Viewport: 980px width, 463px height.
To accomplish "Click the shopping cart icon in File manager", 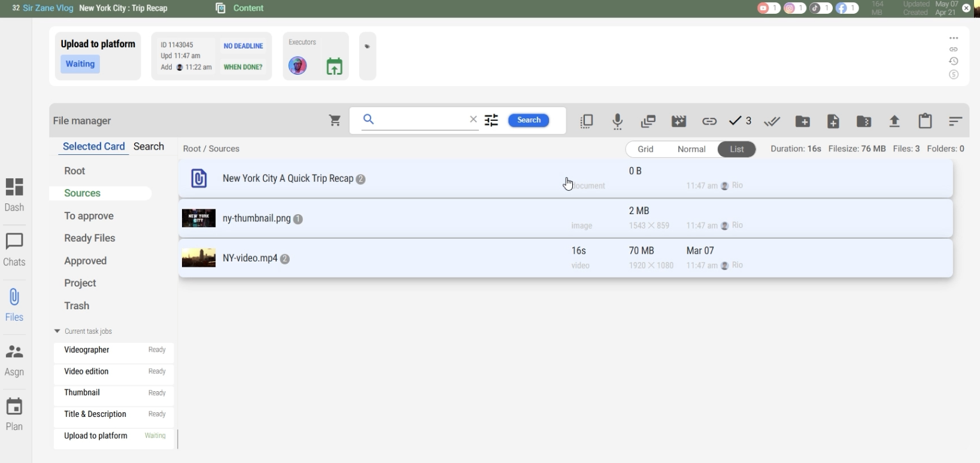I will pos(335,121).
